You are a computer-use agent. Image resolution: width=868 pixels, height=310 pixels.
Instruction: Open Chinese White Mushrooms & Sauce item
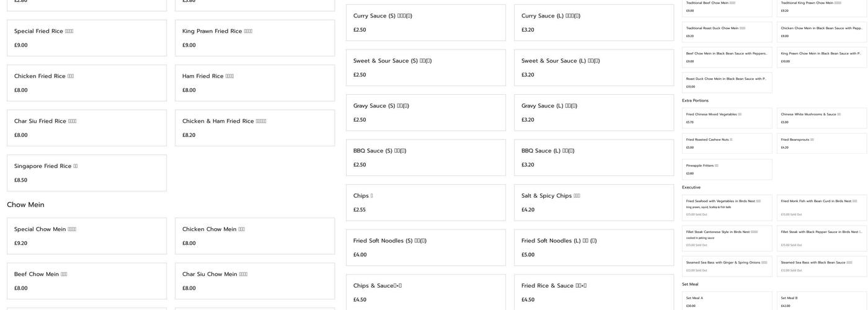(822, 118)
